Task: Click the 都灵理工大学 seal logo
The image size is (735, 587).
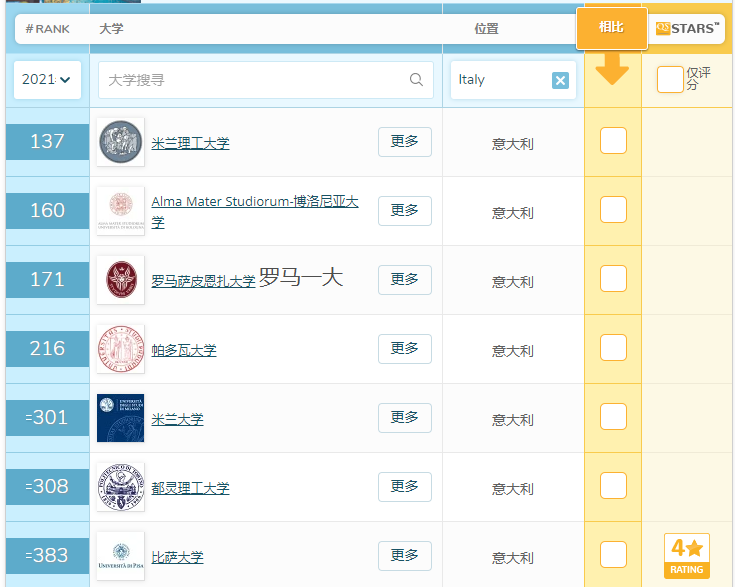Action: [120, 487]
